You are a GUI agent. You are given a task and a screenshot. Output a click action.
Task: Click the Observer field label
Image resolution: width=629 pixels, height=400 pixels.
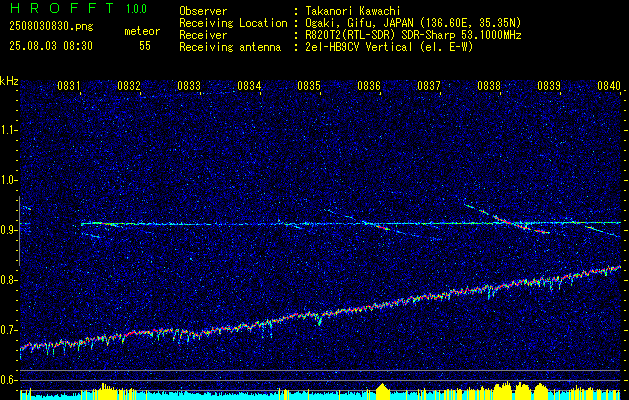(x=203, y=11)
